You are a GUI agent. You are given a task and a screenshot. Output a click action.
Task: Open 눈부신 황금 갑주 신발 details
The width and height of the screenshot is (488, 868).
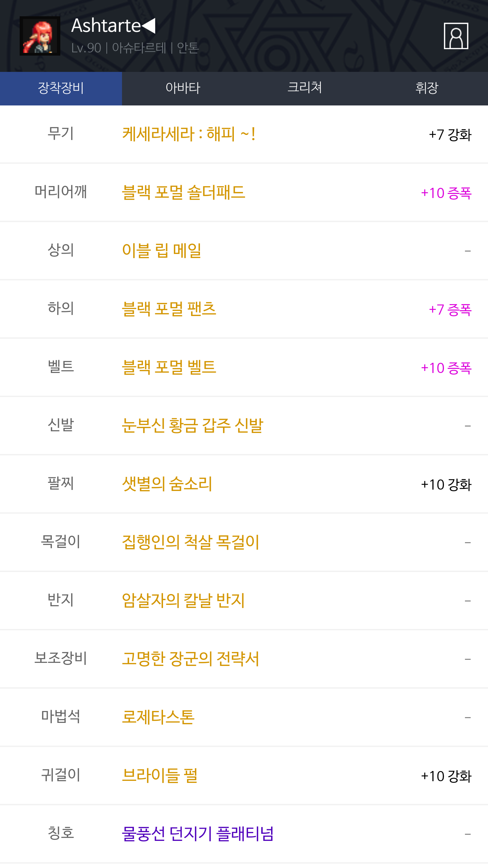point(192,426)
